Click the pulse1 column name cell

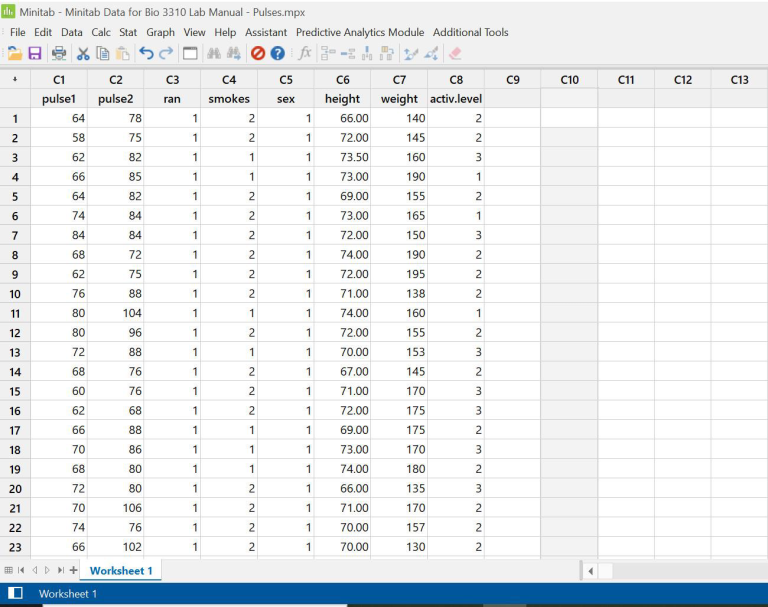pos(59,99)
